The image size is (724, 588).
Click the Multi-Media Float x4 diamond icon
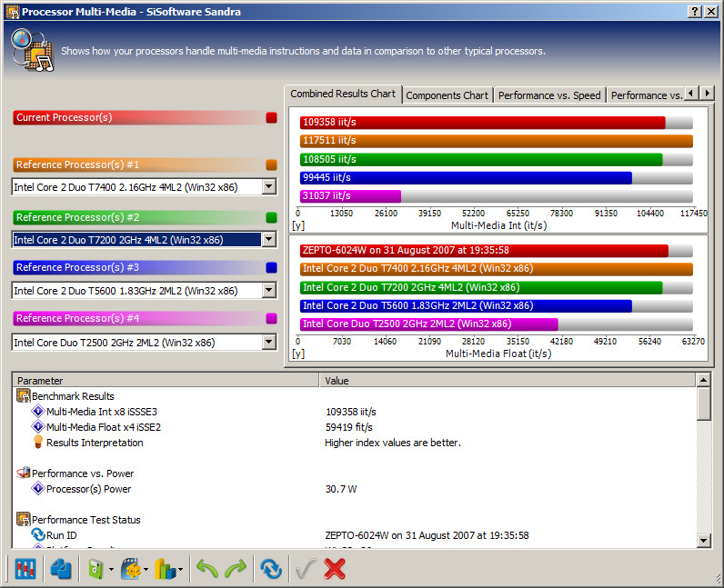pyautogui.click(x=38, y=426)
